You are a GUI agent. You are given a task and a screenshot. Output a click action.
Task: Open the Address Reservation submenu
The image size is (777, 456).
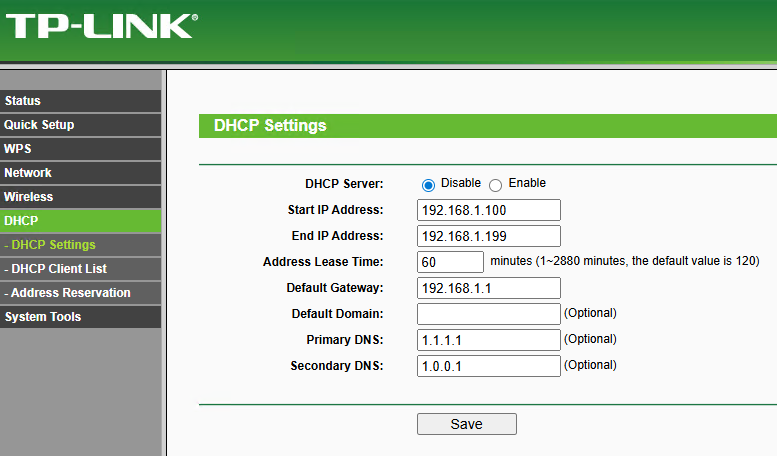click(x=80, y=292)
